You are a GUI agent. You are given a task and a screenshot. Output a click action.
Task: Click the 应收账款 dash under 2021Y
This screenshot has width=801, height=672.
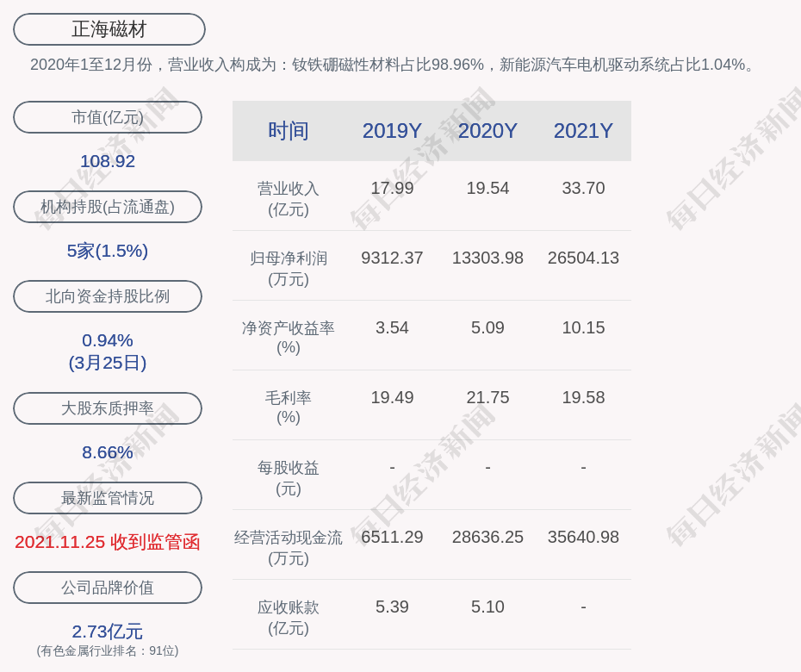pos(583,607)
